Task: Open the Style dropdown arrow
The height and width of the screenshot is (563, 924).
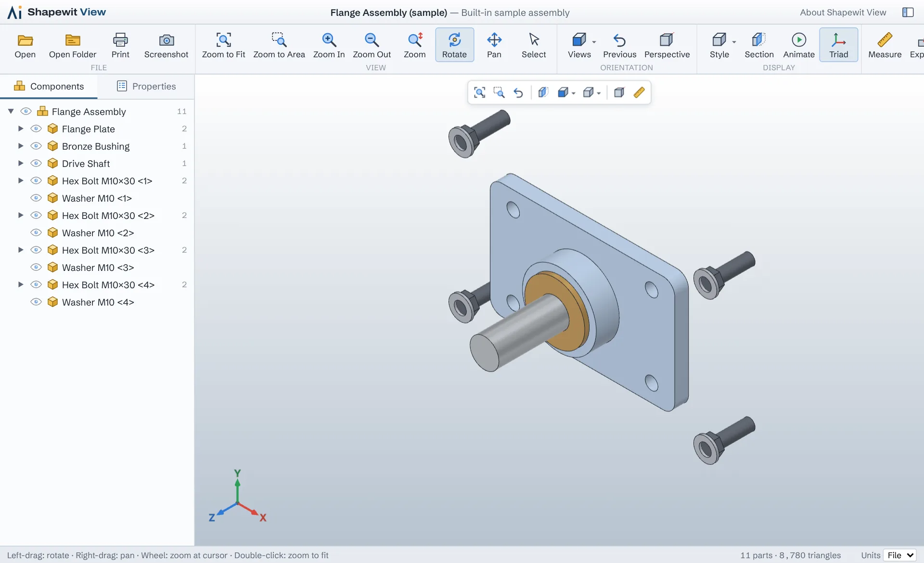Action: 734,42
